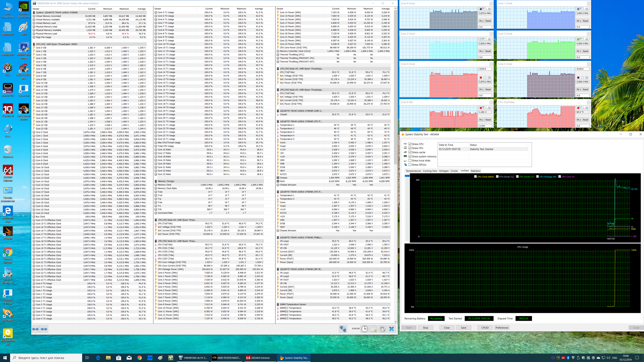The height and width of the screenshot is (362, 644).
Task: Click the HWiNFO log file icon
Action: [x=374, y=329]
